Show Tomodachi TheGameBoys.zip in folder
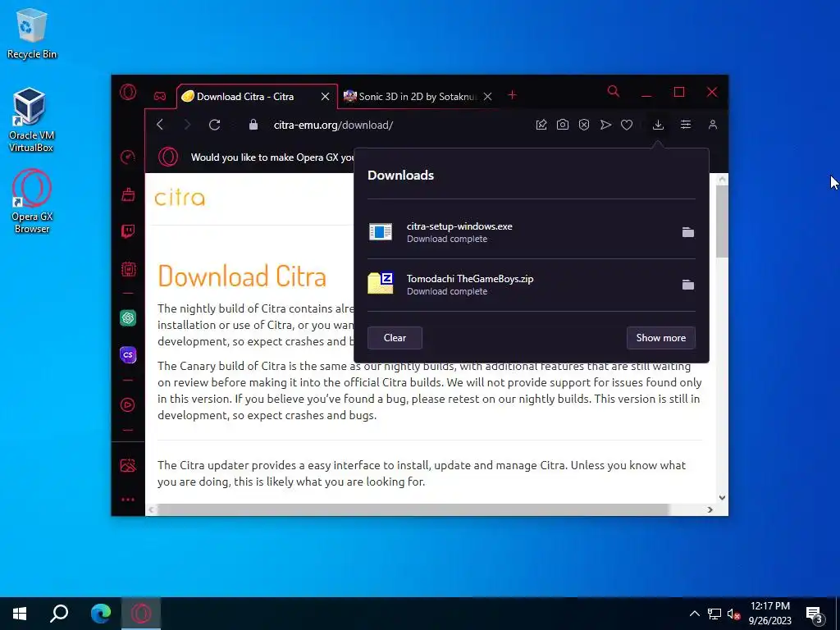The height and width of the screenshot is (630, 840). (x=688, y=285)
